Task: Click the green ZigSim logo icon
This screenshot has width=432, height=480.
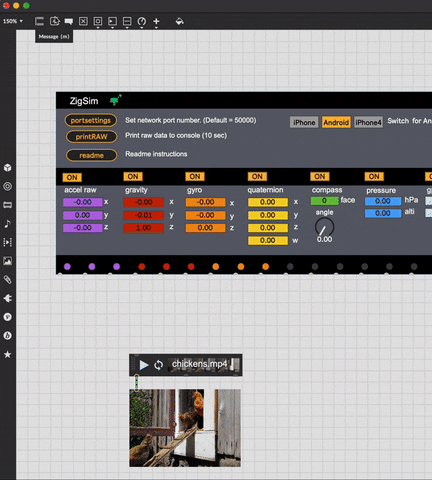Action: tap(116, 100)
